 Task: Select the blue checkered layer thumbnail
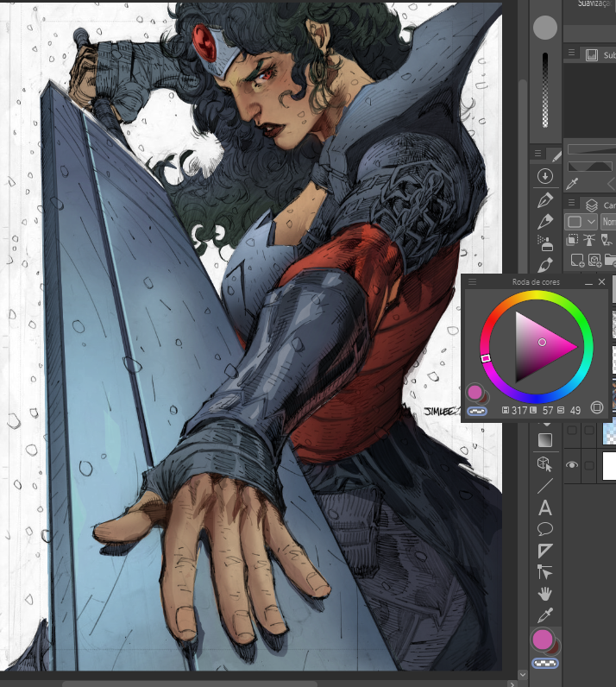click(x=609, y=431)
